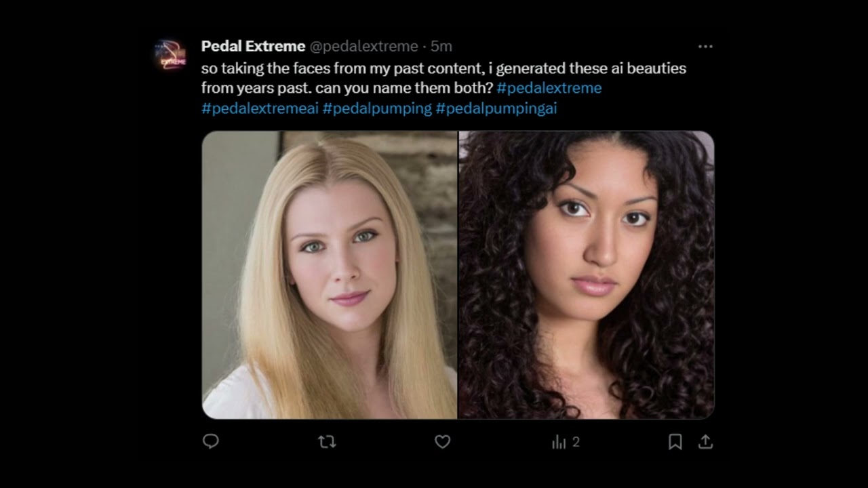Visit the @pedalextreme handle link
Image resolution: width=868 pixels, height=488 pixels.
tap(363, 46)
